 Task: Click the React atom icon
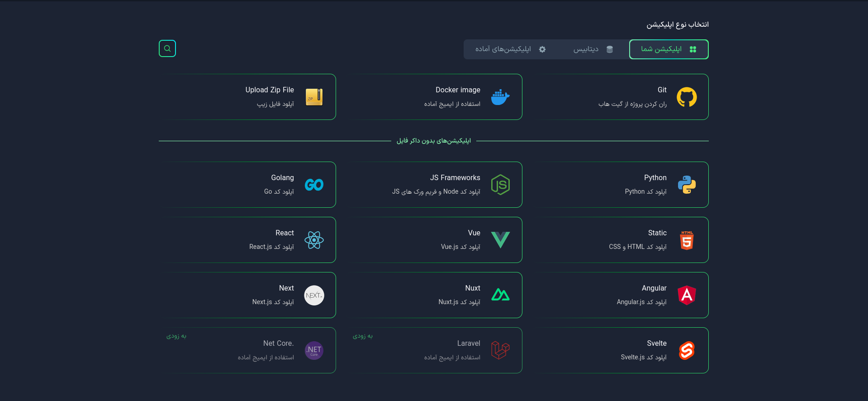pyautogui.click(x=314, y=240)
